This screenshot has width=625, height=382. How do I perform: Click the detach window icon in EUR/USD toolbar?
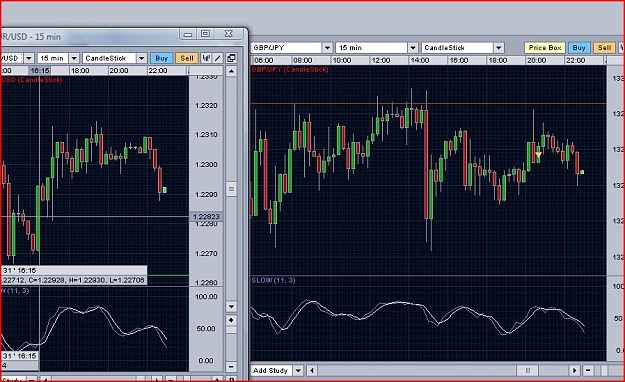(231, 58)
